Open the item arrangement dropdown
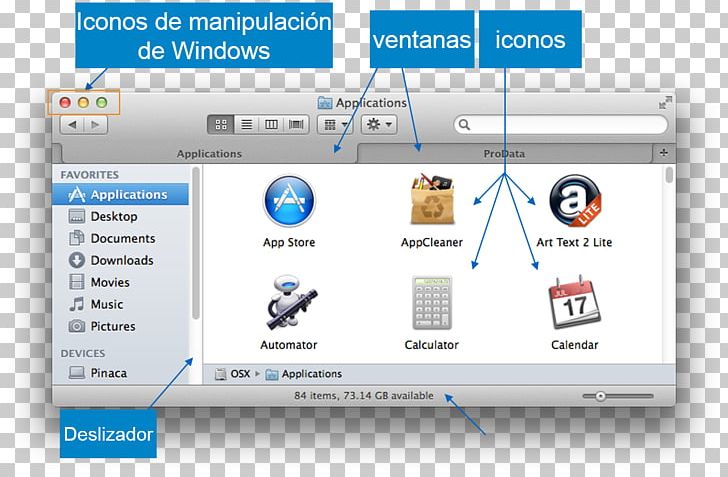The width and height of the screenshot is (728, 477). point(335,124)
